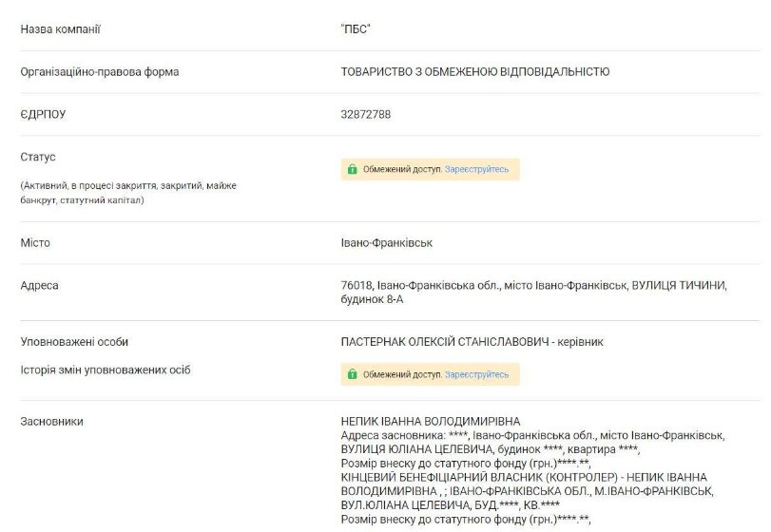Click the green lock icon in the Статус row
The width and height of the screenshot is (771, 532).
(353, 170)
